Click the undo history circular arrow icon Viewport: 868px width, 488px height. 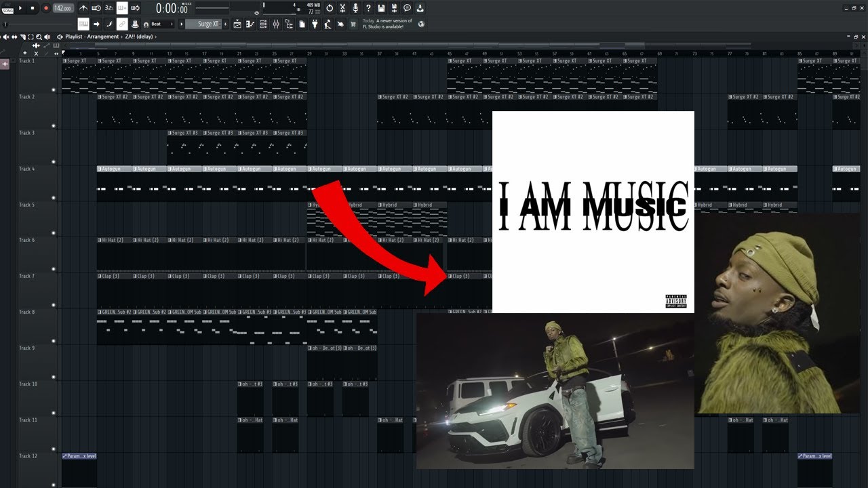pos(330,8)
